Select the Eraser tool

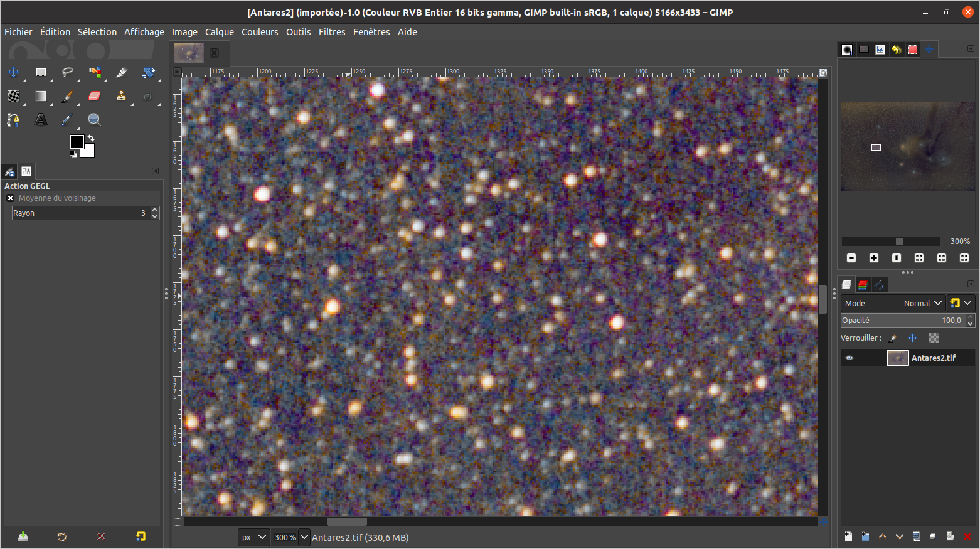[95, 96]
